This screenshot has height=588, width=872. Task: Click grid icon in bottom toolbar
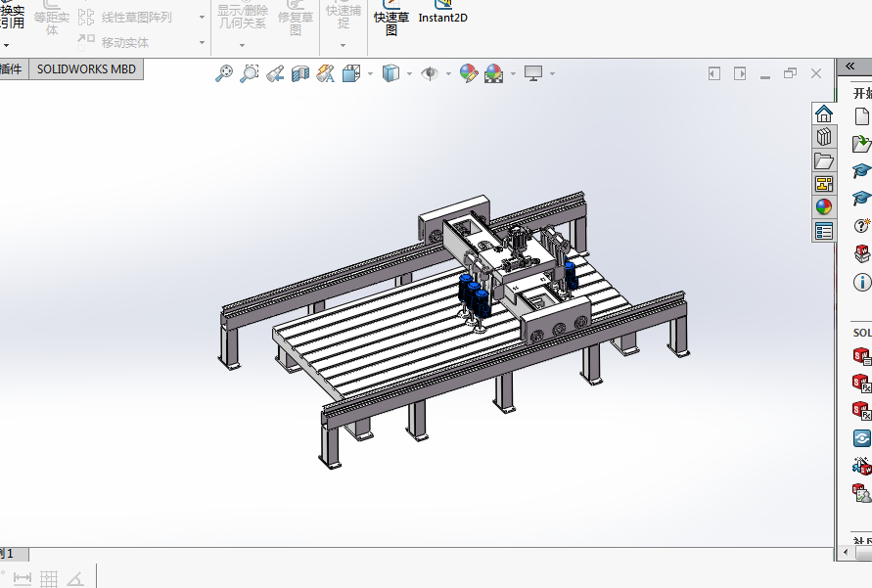tap(49, 578)
